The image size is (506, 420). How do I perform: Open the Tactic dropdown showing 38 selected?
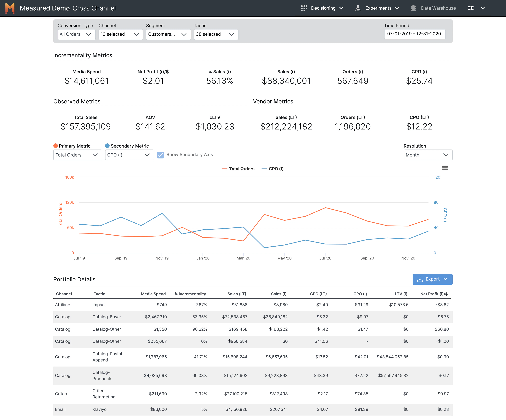coord(216,34)
